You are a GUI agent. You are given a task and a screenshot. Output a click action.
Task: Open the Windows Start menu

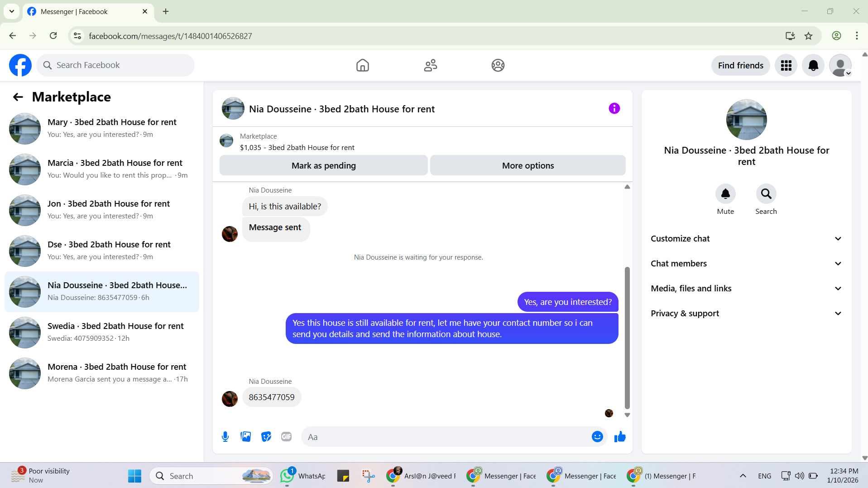pos(134,476)
